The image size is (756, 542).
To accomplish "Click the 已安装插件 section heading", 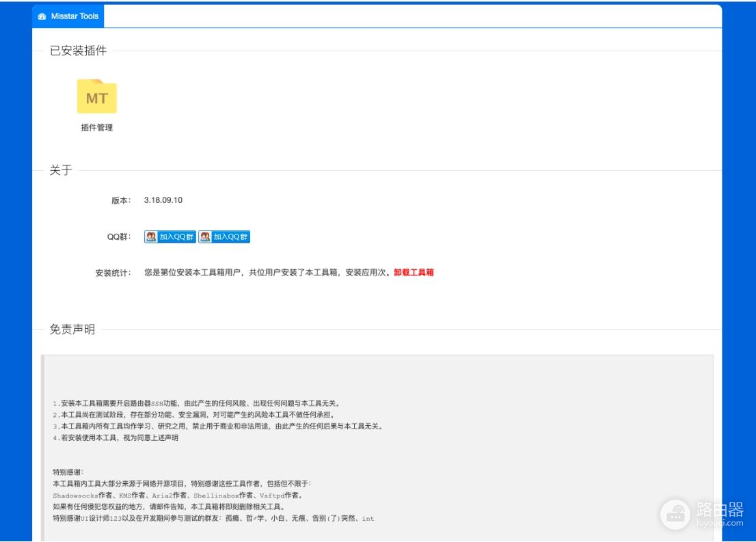I will [x=78, y=51].
